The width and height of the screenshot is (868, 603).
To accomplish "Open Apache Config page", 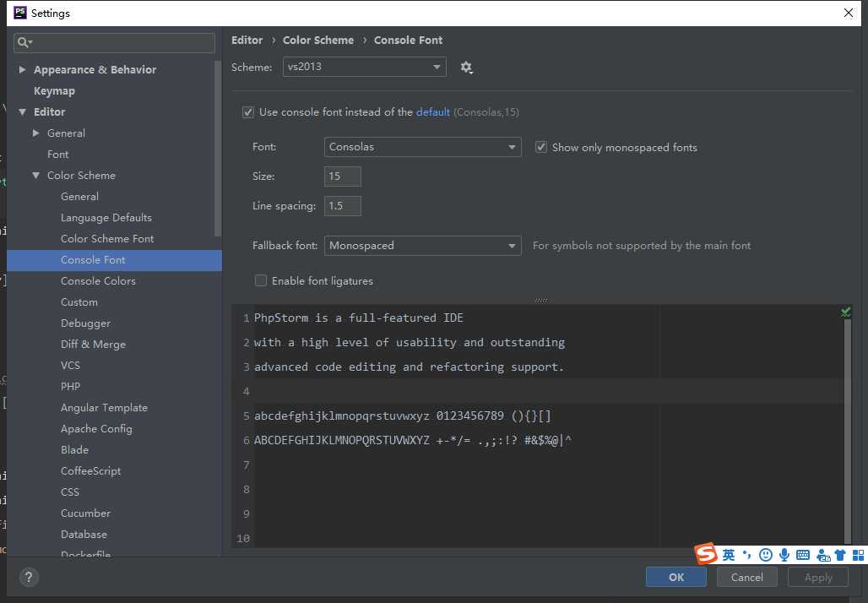I will pos(96,429).
